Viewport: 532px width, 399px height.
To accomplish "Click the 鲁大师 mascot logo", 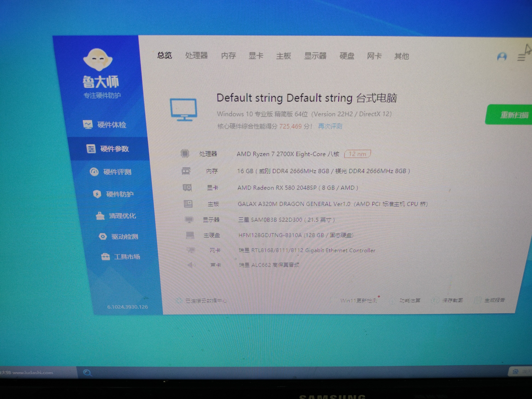I will pyautogui.click(x=98, y=60).
